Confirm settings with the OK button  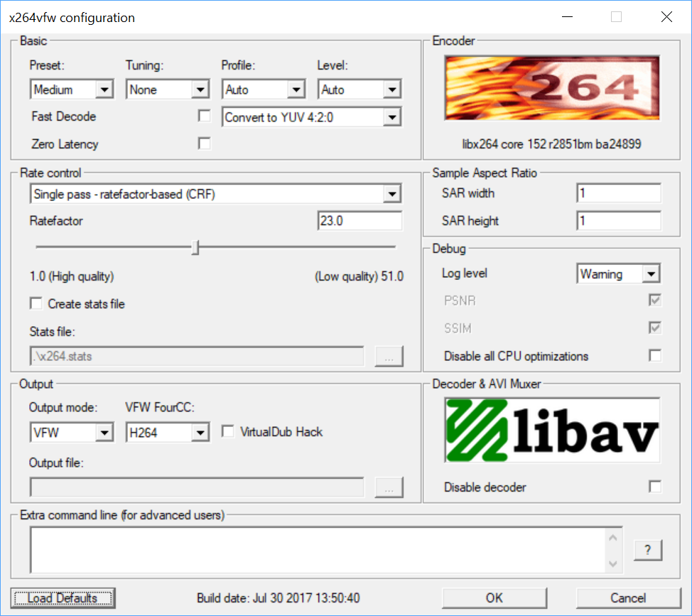coord(494,598)
